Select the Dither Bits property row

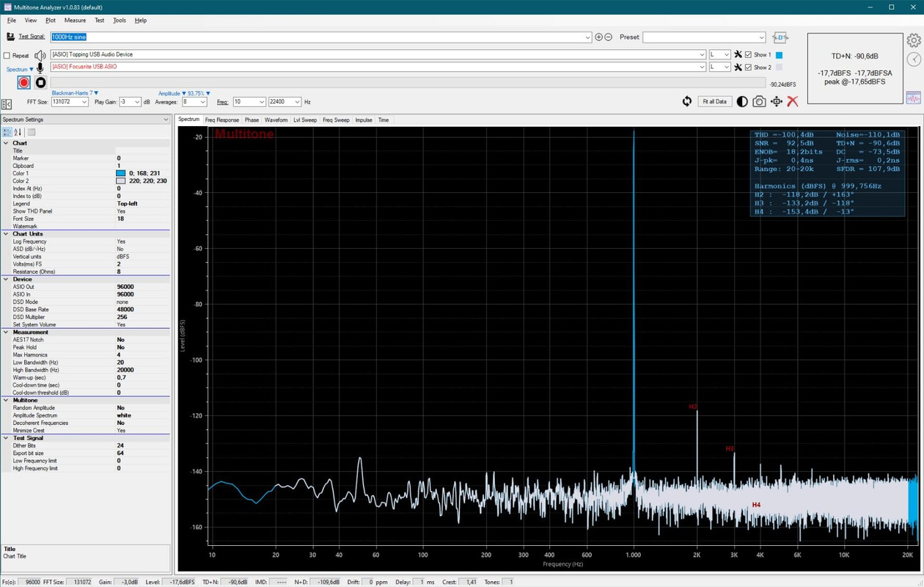click(x=85, y=445)
